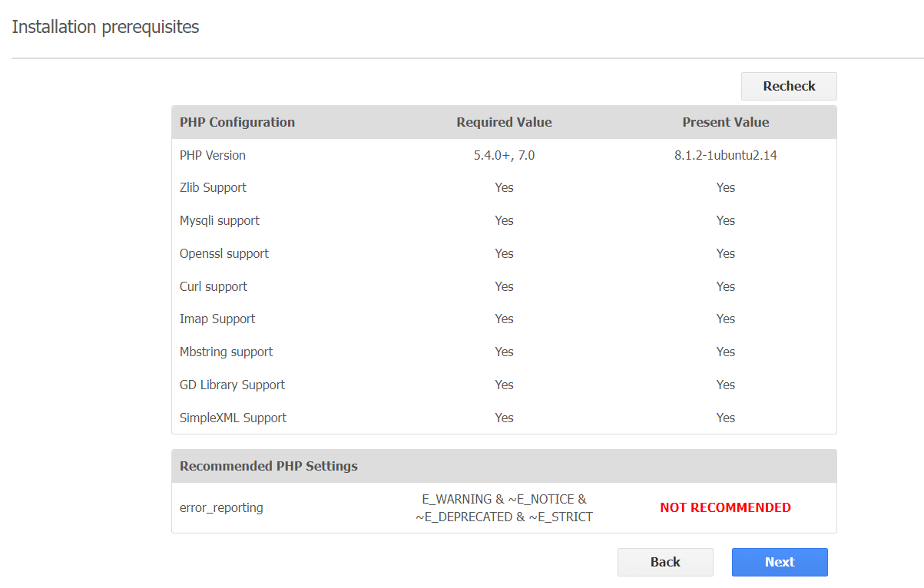Click the NOT RECOMMENDED warning text
Screen dimensions: 924x588
pos(725,507)
